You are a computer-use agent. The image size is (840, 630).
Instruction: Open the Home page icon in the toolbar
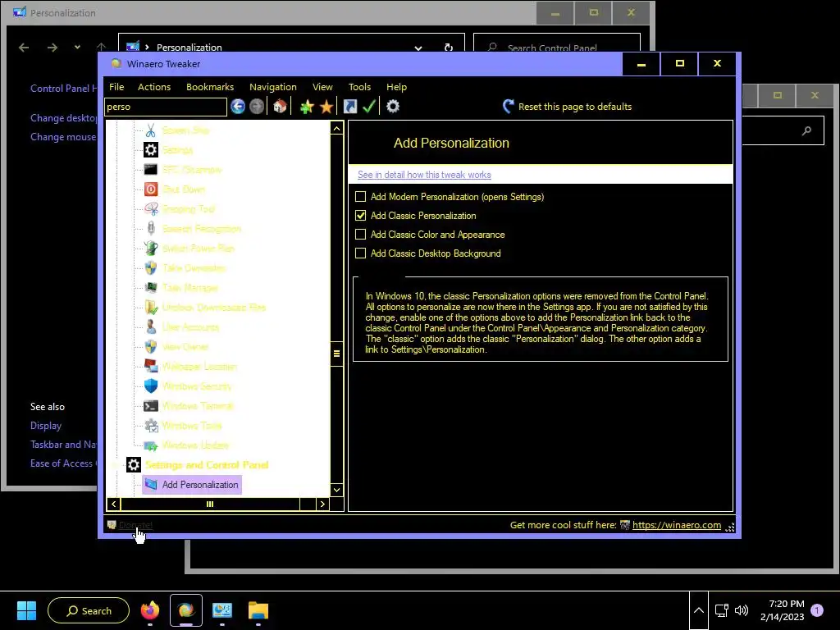280,107
